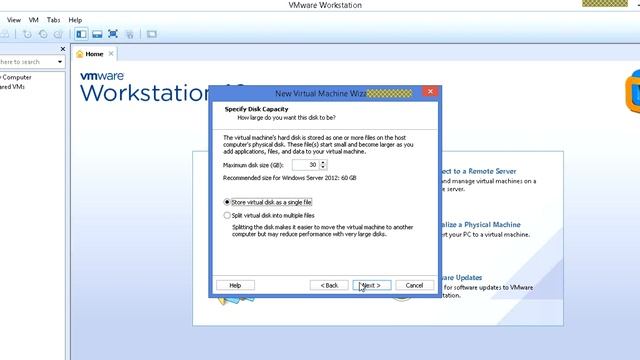Open the Tabs menu
640x360 pixels.
point(53,20)
